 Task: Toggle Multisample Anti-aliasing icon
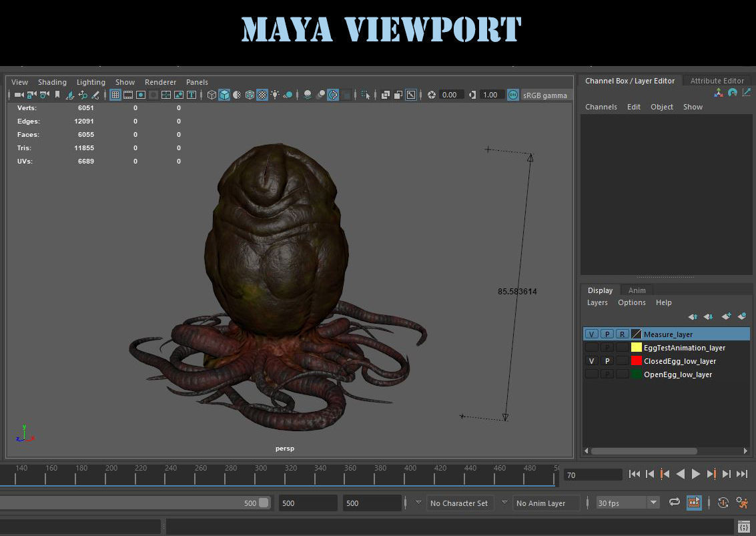pyautogui.click(x=333, y=95)
